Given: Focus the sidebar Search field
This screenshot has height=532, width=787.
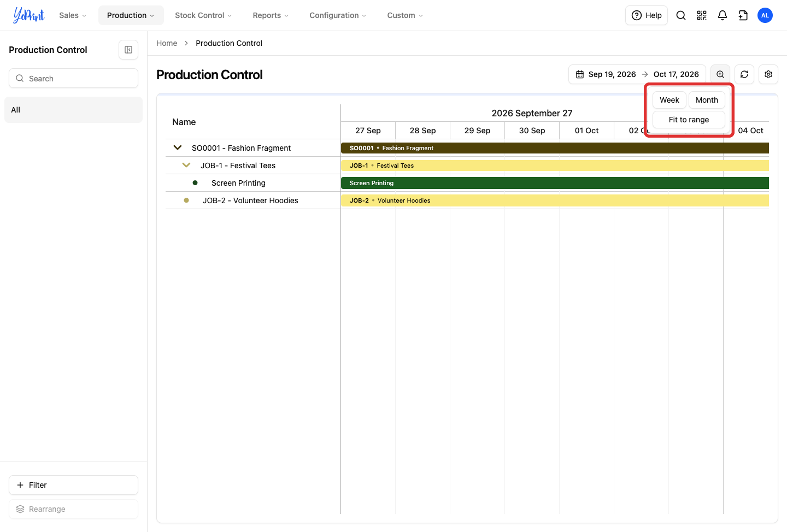Looking at the screenshot, I should click(73, 78).
